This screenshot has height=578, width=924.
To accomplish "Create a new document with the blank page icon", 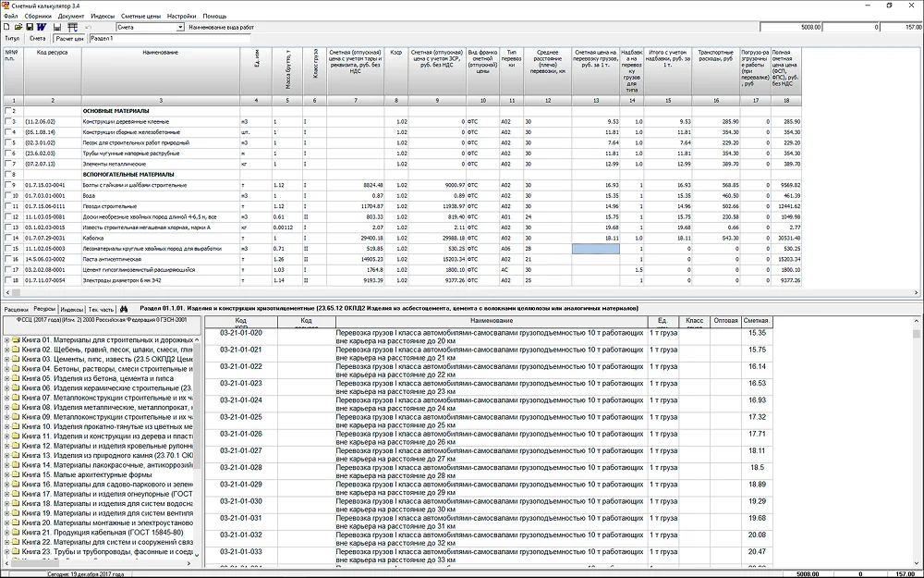I will click(x=6, y=27).
